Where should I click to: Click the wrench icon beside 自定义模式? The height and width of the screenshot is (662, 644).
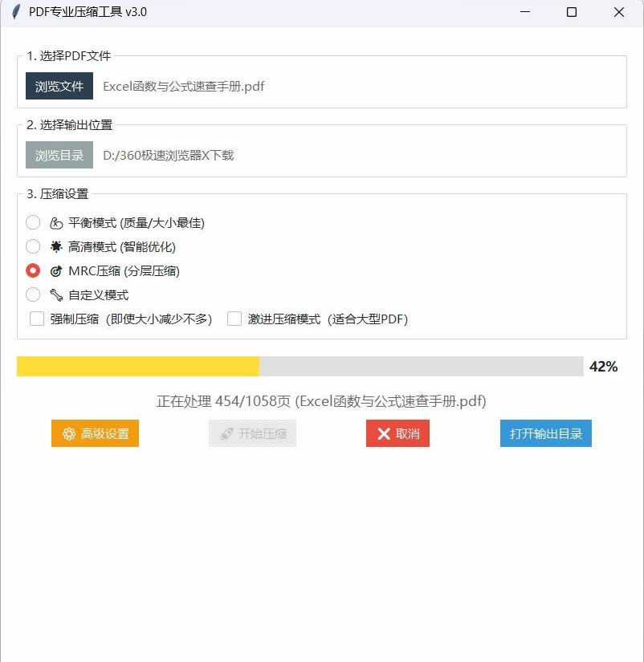point(55,294)
